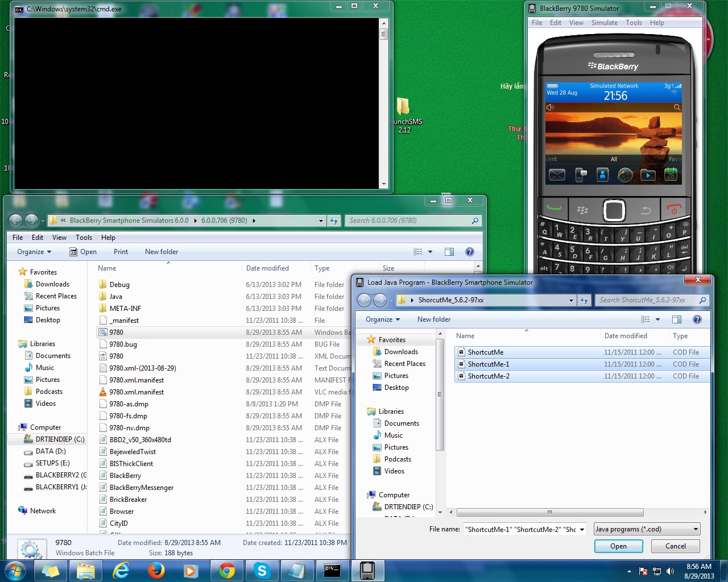Open Simulate menu in BlackBerry Simulator
The width and height of the screenshot is (728, 582).
pos(605,23)
